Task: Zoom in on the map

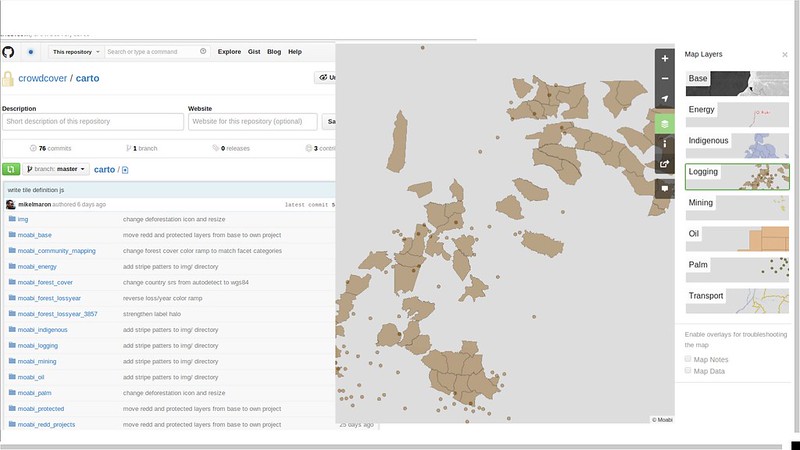Action: click(x=664, y=59)
